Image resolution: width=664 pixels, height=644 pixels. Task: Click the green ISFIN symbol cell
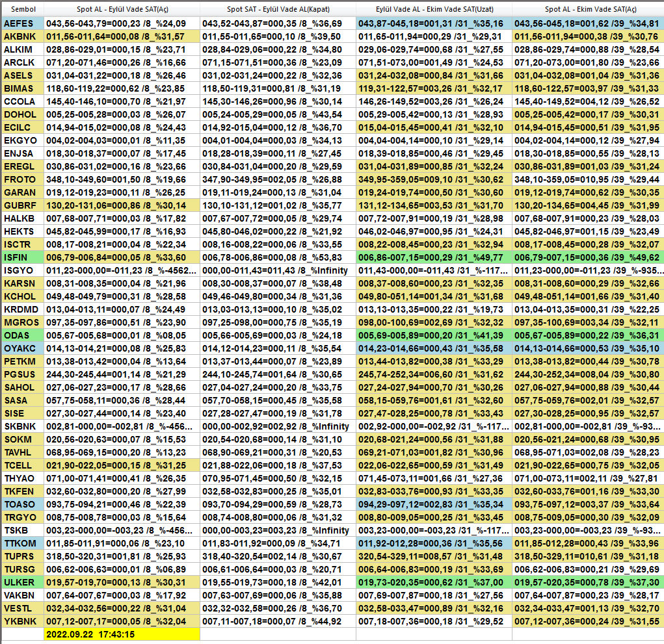coord(23,258)
